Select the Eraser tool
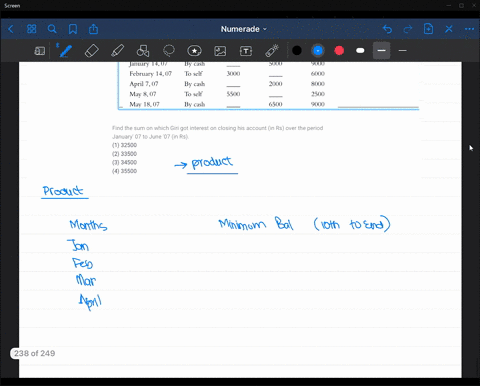480x386 pixels. (92, 51)
